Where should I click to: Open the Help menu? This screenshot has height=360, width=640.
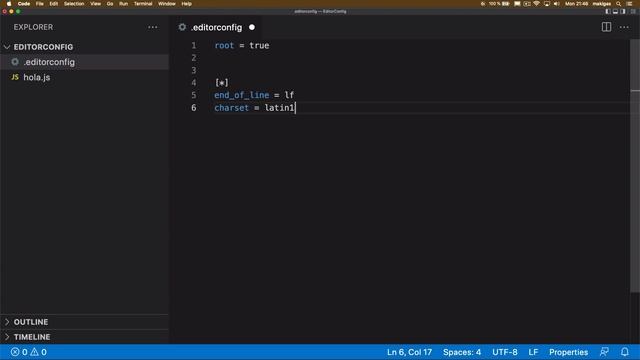187,4
